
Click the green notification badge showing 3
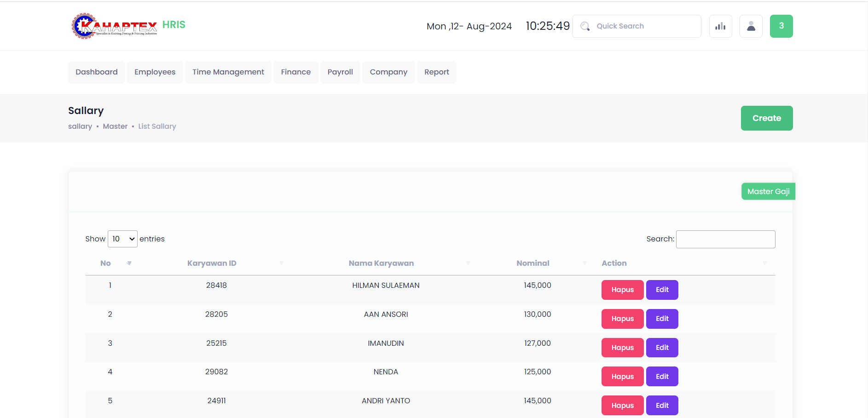tap(781, 26)
